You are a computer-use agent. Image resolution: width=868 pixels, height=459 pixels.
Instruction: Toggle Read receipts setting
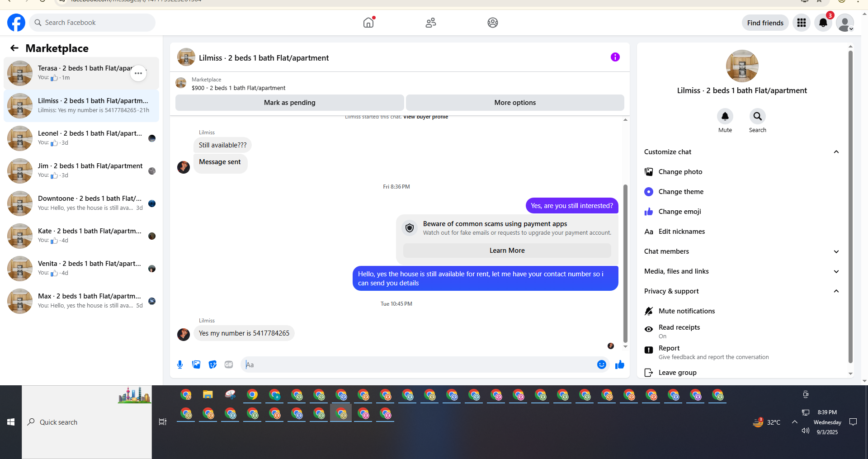(741, 331)
